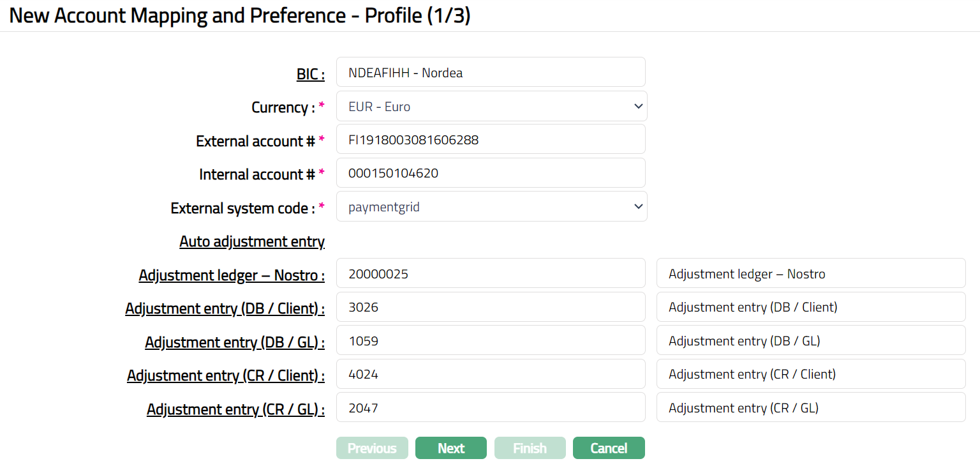The image size is (980, 468).
Task: Click the BIC label link
Action: coord(310,74)
